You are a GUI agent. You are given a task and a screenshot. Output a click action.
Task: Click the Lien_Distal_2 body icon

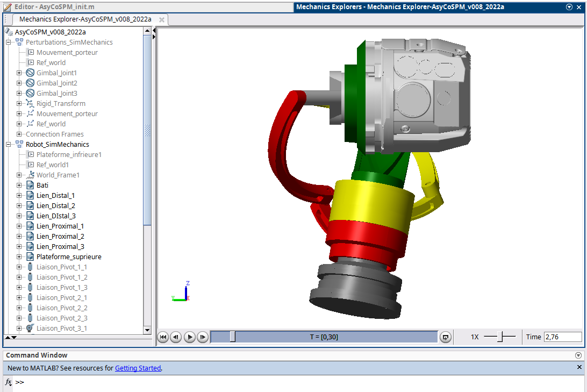30,205
